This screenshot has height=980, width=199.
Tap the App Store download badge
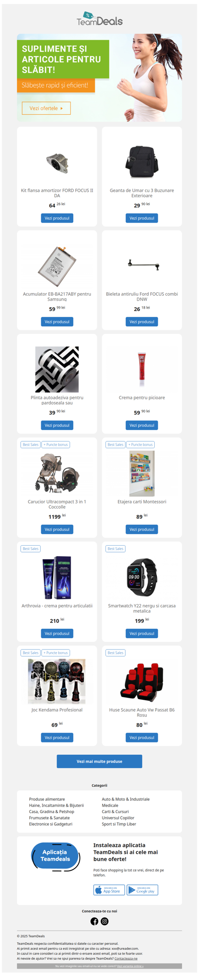point(109,890)
